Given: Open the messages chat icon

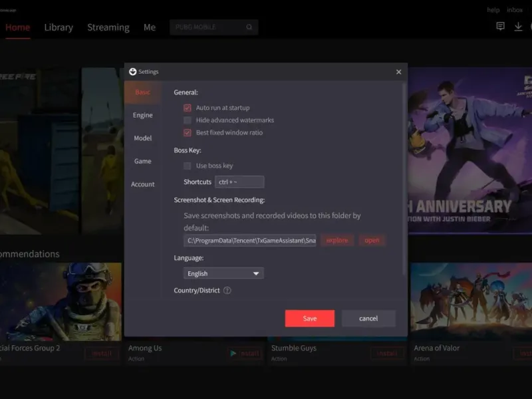Looking at the screenshot, I should 501,26.
